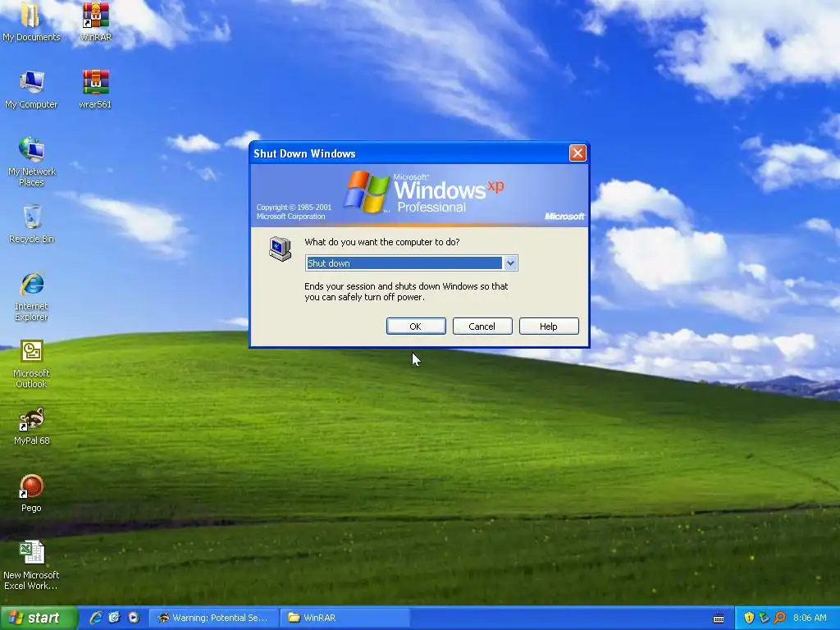Image resolution: width=840 pixels, height=630 pixels.
Task: Open My Network Places icon
Action: click(31, 162)
